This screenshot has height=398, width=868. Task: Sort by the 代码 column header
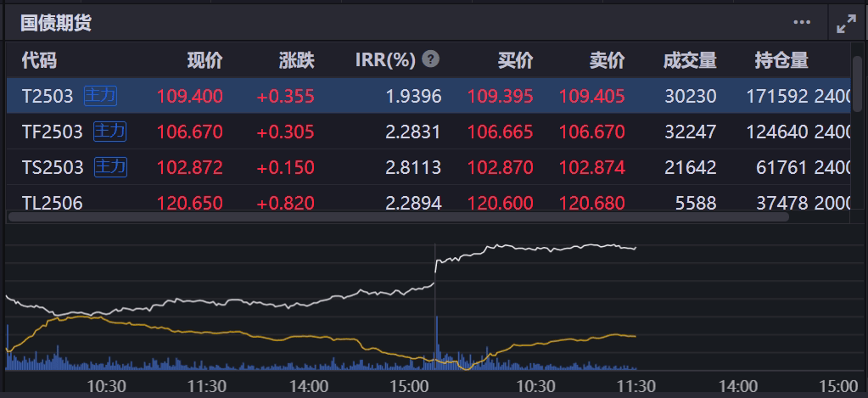39,60
